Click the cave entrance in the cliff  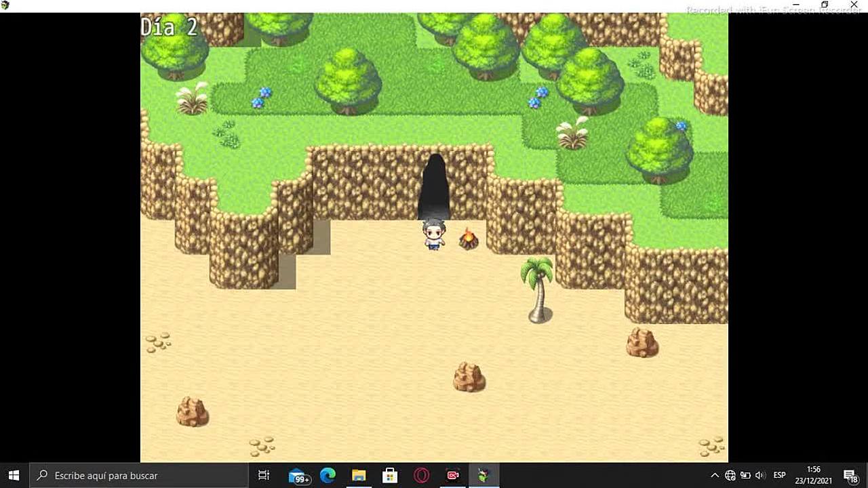(434, 186)
